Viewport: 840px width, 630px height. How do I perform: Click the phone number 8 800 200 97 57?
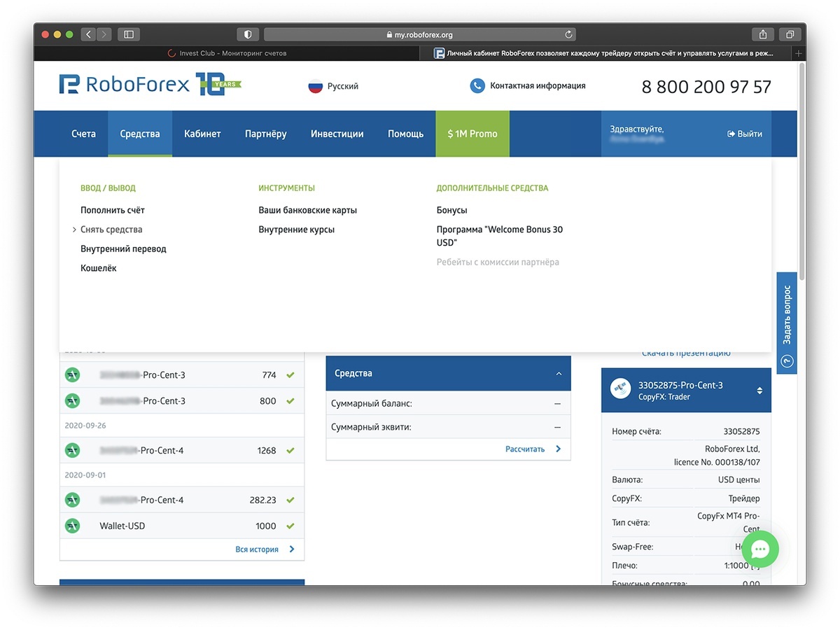pyautogui.click(x=706, y=87)
